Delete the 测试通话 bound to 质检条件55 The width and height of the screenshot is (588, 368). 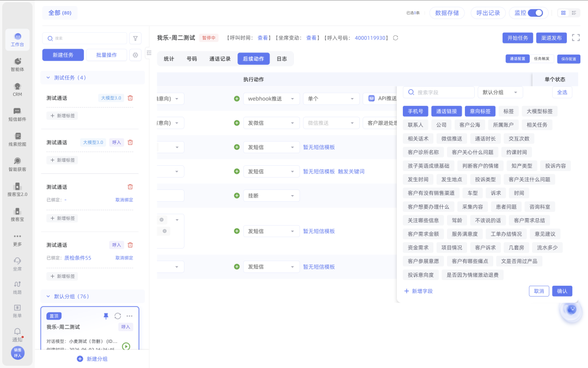click(130, 245)
